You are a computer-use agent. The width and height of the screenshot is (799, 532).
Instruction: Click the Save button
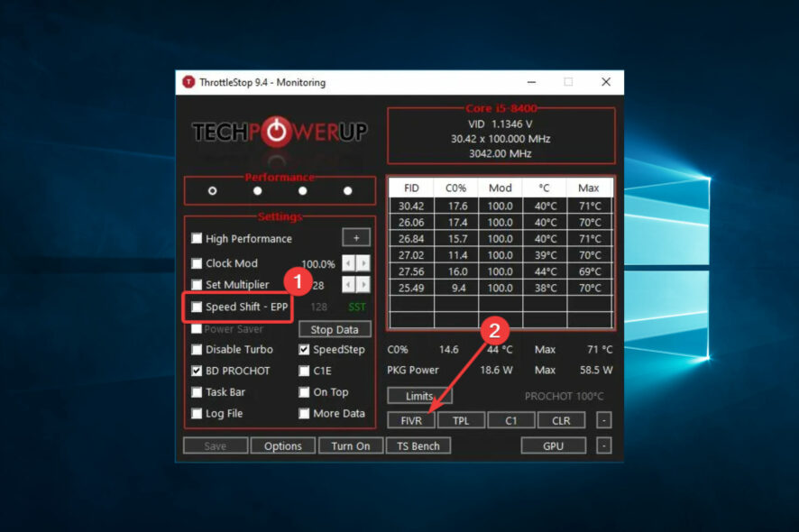click(216, 445)
